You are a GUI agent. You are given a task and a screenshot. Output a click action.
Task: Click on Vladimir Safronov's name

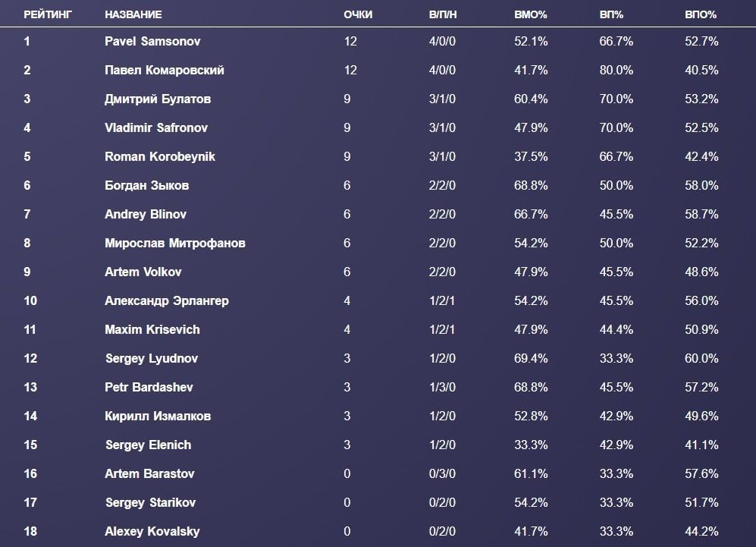156,127
